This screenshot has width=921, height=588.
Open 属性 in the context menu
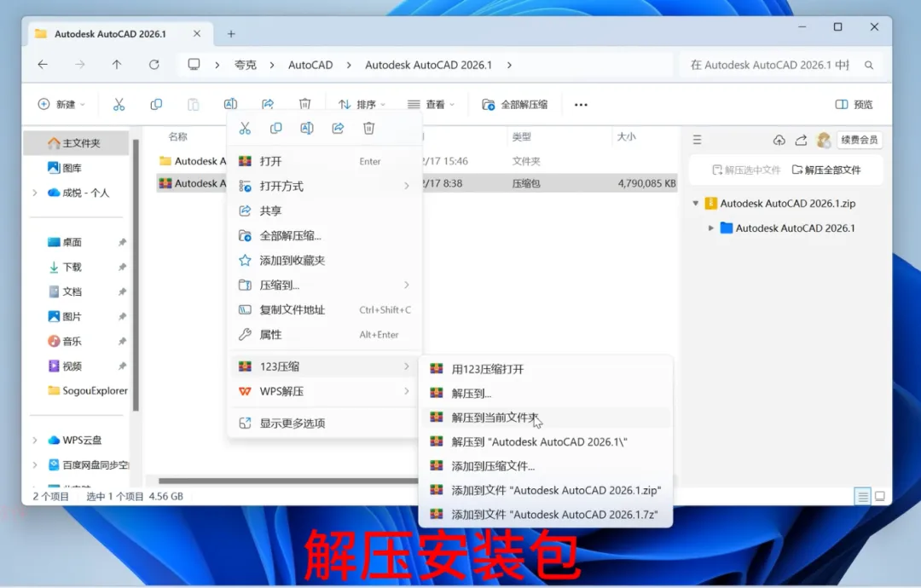coord(324,335)
